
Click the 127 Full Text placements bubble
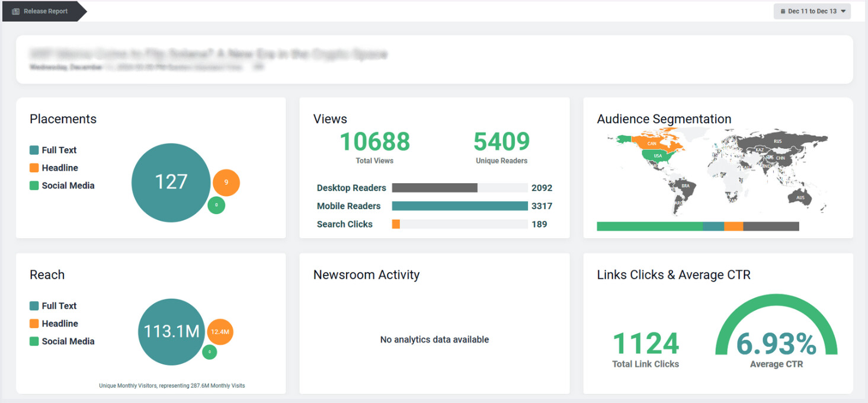[171, 182]
